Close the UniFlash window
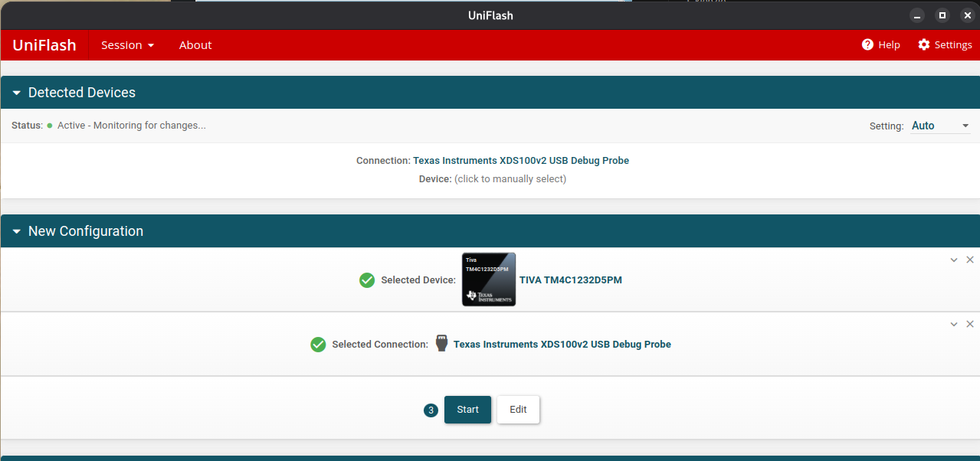The height and width of the screenshot is (461, 980). 967,15
